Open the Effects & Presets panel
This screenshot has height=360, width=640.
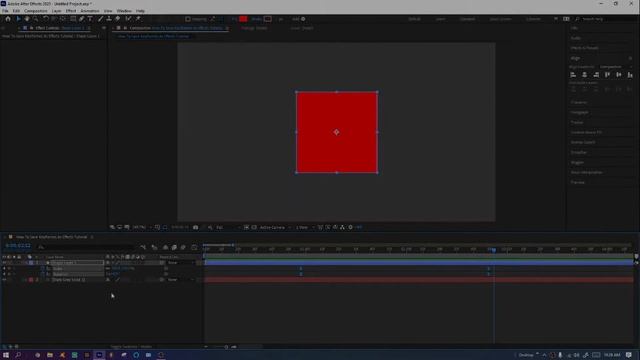click(584, 48)
